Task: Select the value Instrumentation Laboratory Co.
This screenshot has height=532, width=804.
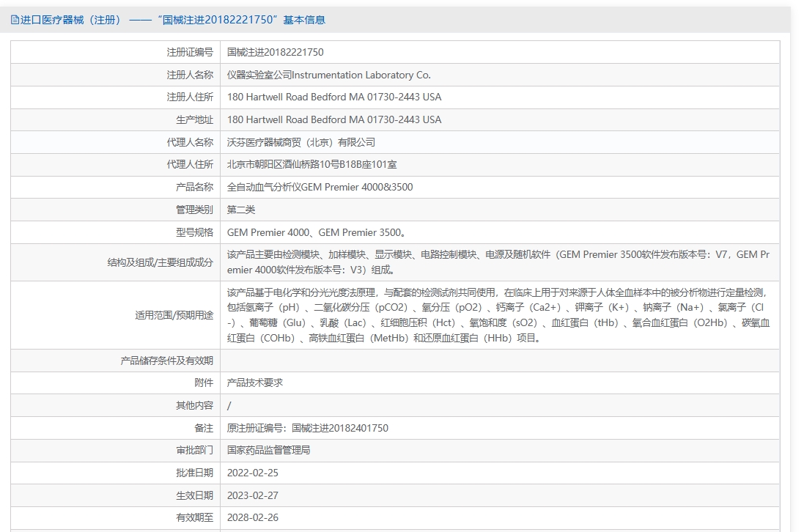Action: coord(328,75)
